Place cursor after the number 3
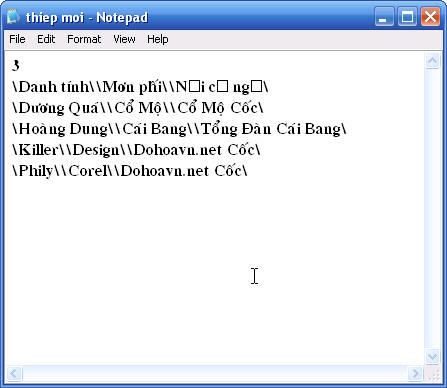This screenshot has width=447, height=388. click(x=20, y=65)
